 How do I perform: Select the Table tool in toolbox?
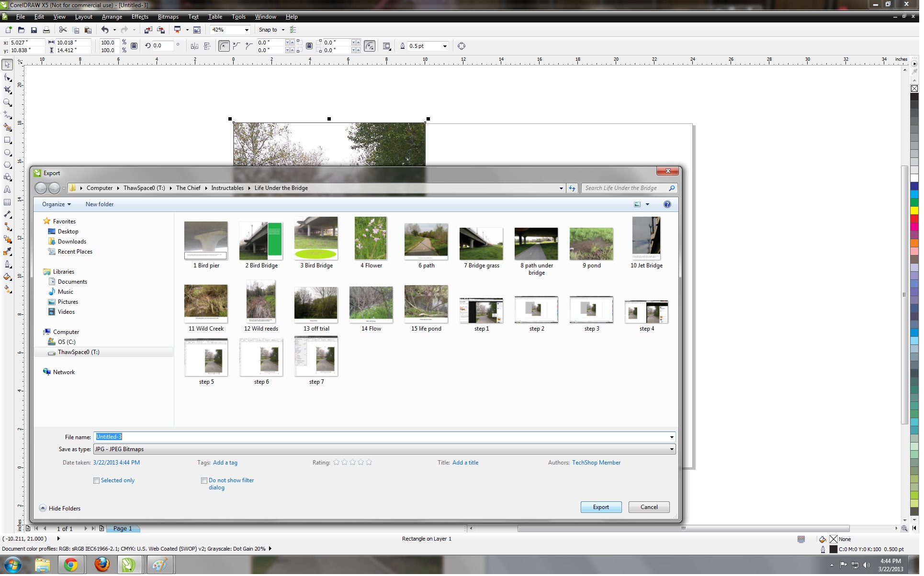pyautogui.click(x=7, y=203)
